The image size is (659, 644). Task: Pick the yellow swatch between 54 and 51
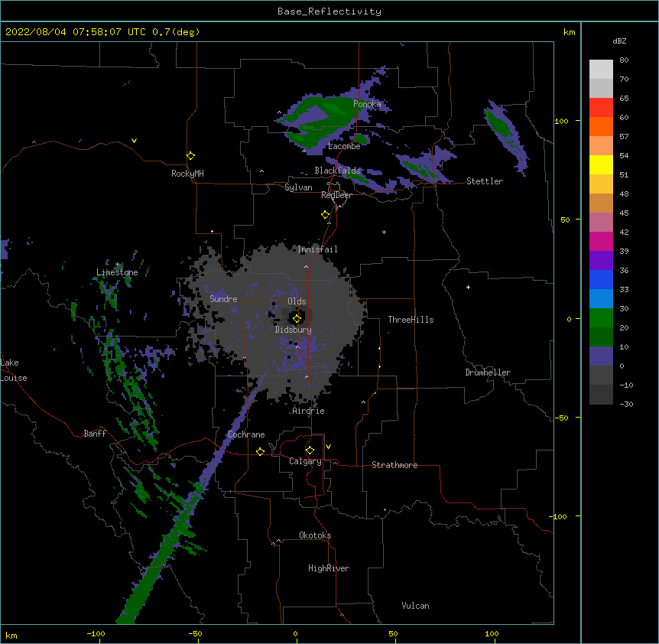pyautogui.click(x=601, y=164)
